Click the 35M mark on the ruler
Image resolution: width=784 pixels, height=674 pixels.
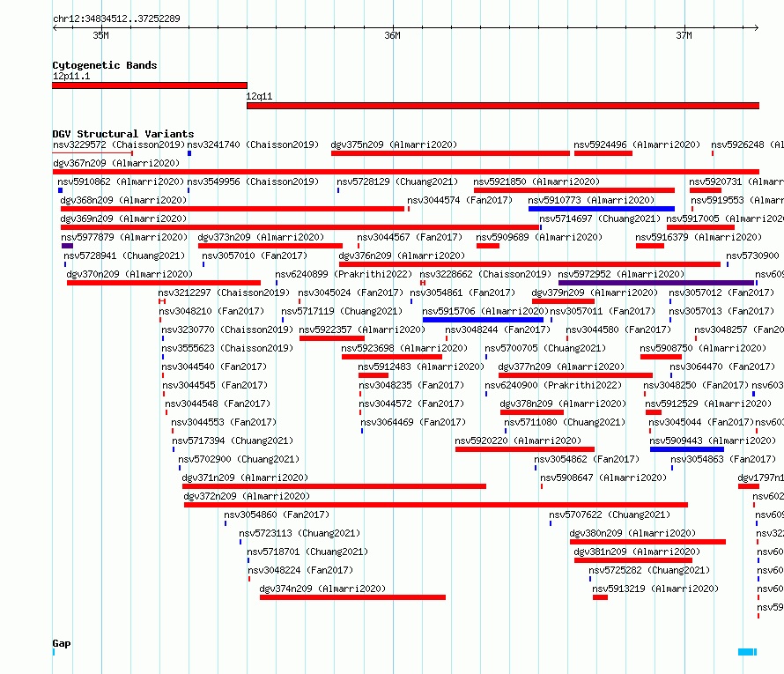pos(101,35)
